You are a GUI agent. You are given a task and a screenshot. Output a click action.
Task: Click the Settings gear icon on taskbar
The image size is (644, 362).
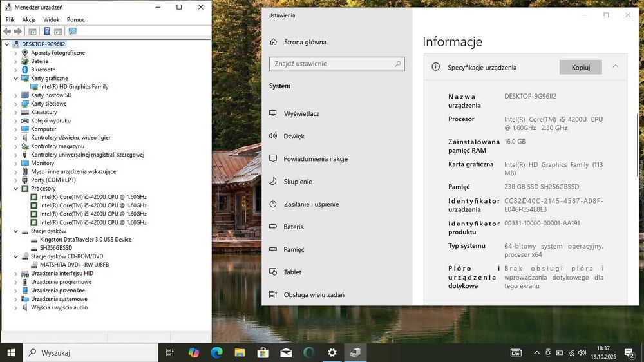pyautogui.click(x=332, y=352)
